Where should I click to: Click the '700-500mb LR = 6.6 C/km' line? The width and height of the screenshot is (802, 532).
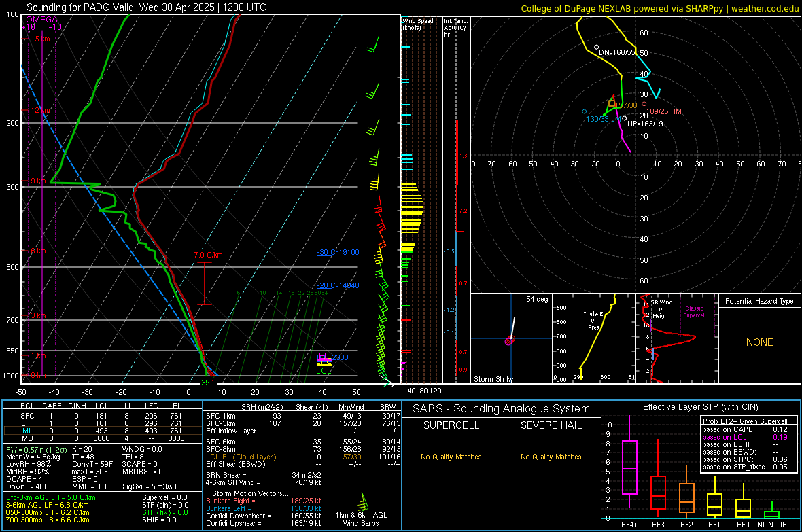pos(48,520)
